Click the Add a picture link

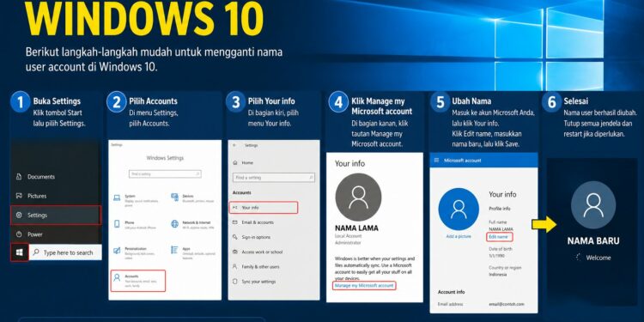pos(459,237)
